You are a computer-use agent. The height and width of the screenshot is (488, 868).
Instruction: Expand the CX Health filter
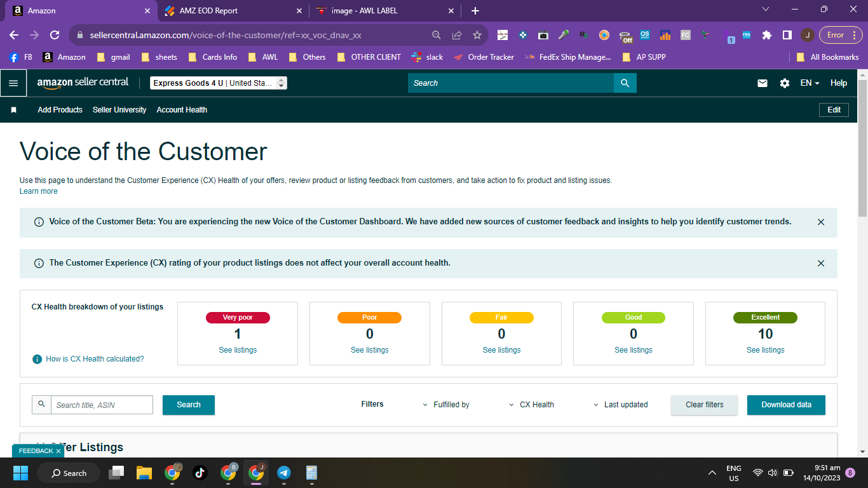tap(531, 405)
